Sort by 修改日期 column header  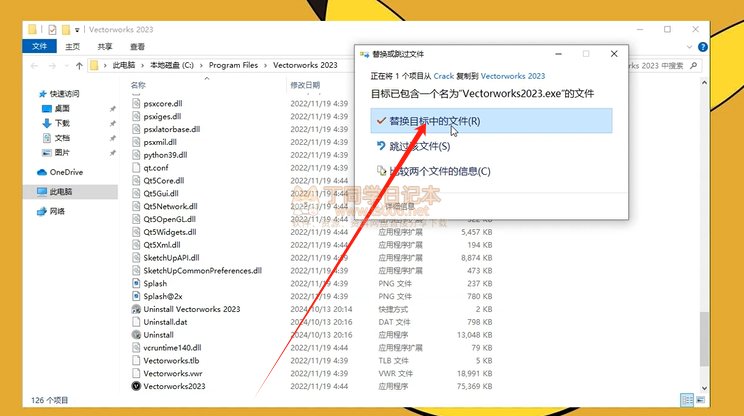tap(305, 85)
